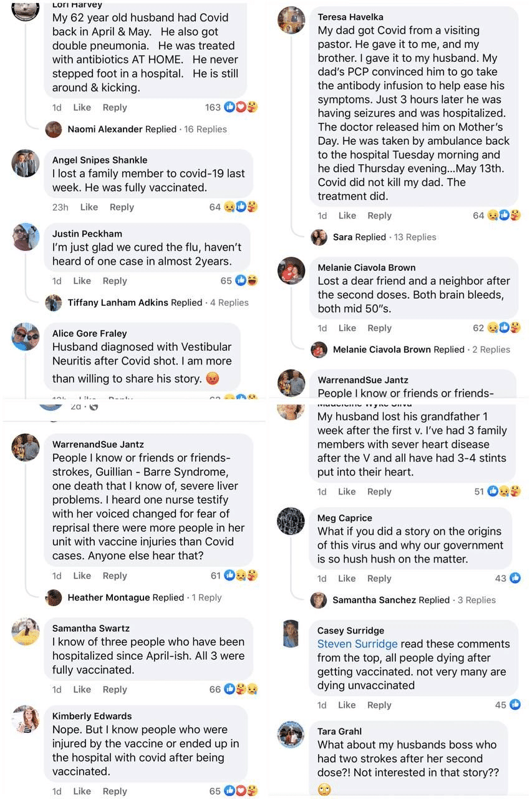Open Angel Snipes Shankle's profile photo

point(26,164)
